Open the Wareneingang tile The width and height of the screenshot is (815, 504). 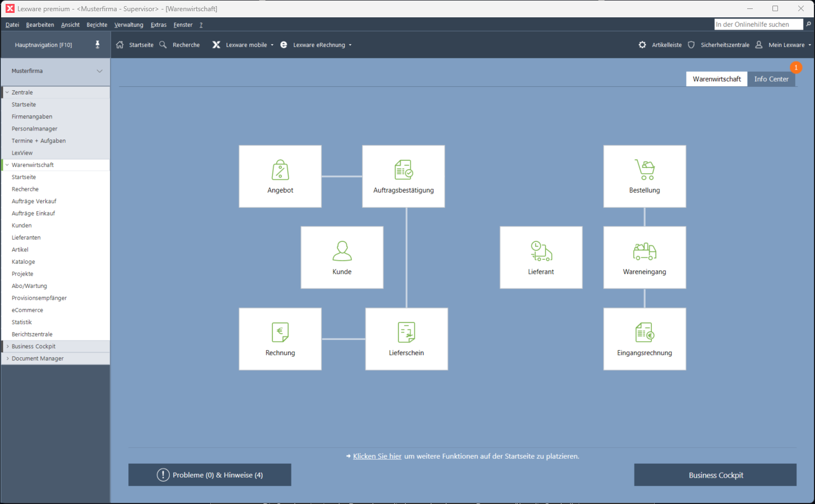pyautogui.click(x=645, y=258)
